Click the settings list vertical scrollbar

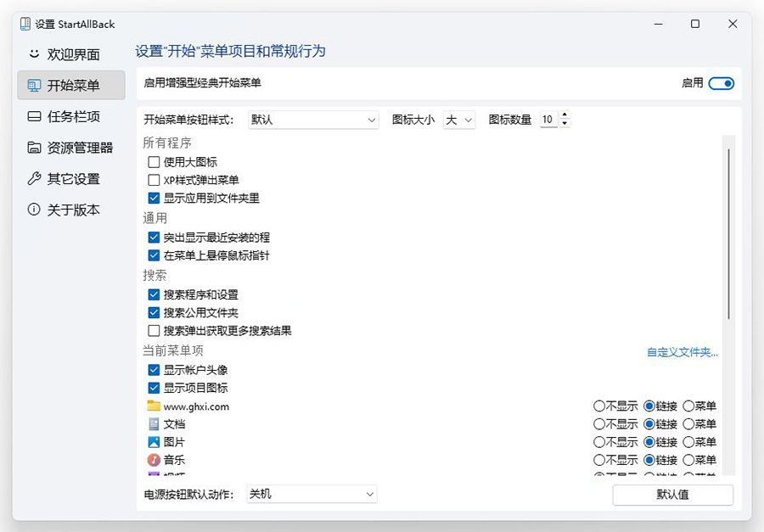[x=727, y=229]
